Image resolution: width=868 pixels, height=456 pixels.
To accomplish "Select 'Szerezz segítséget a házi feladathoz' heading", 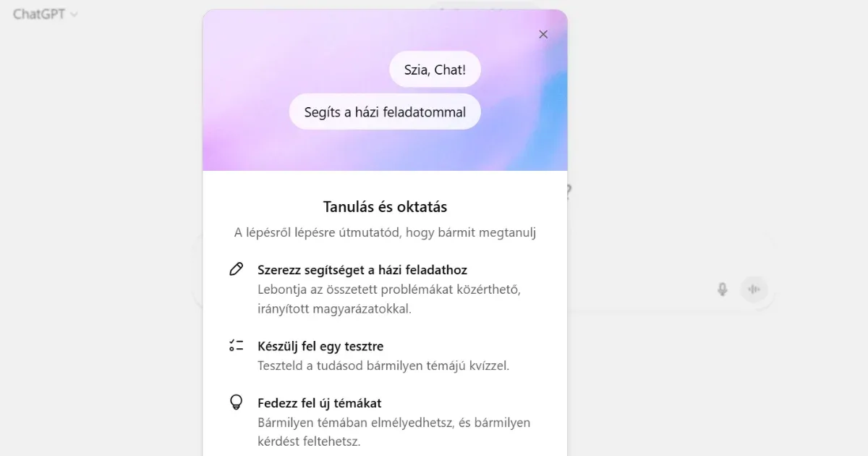I will (362, 270).
